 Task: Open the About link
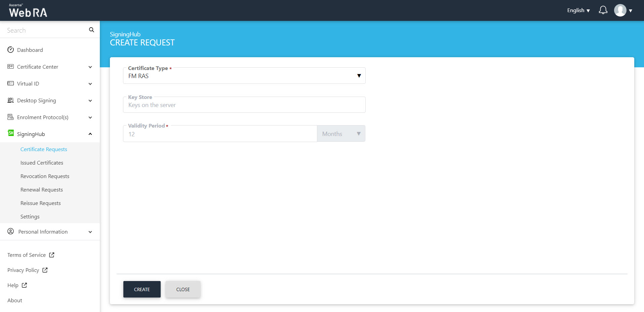[15, 301]
